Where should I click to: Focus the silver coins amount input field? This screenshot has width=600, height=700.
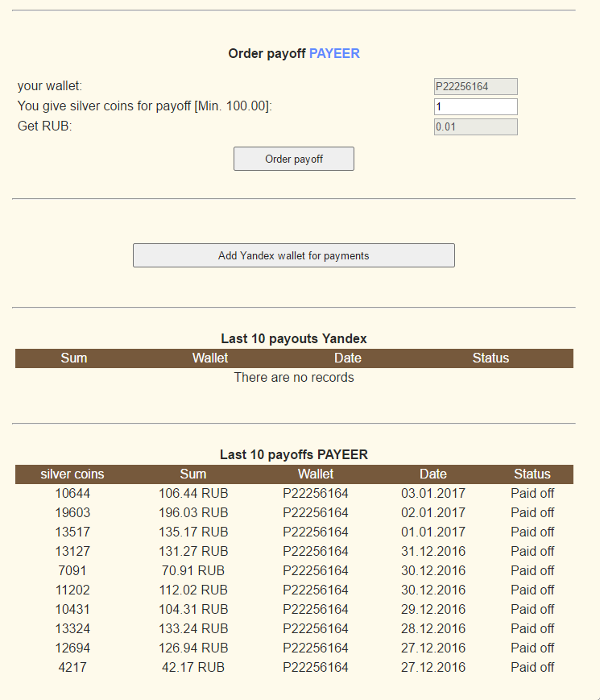point(476,106)
